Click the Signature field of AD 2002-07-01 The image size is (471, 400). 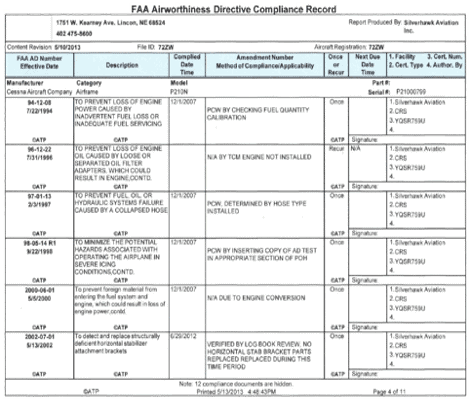(407, 374)
